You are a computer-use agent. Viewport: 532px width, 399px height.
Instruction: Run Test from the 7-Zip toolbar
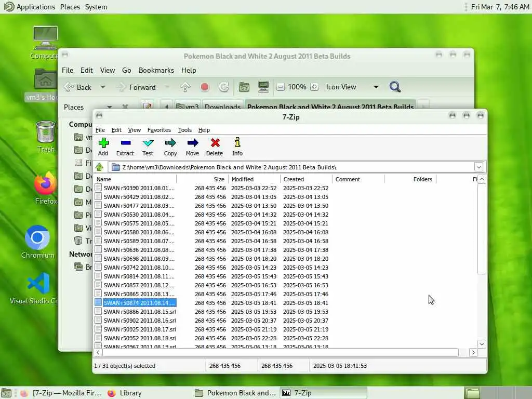[x=148, y=147]
